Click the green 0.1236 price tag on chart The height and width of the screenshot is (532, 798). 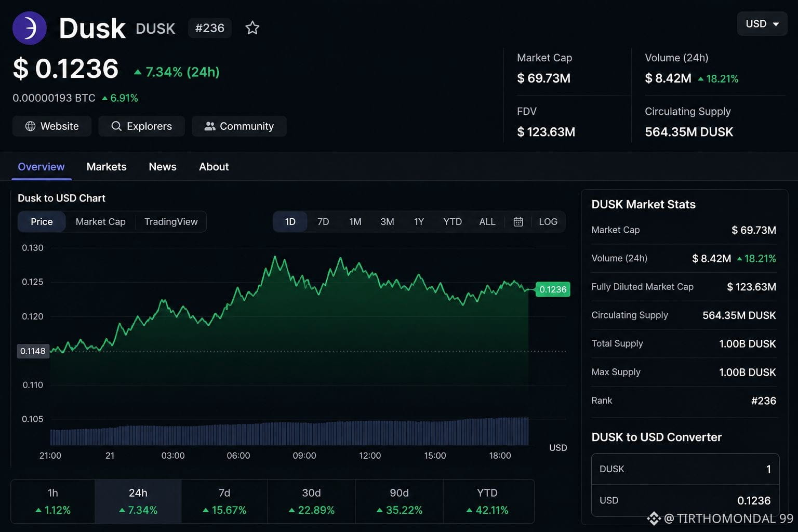[x=553, y=289]
